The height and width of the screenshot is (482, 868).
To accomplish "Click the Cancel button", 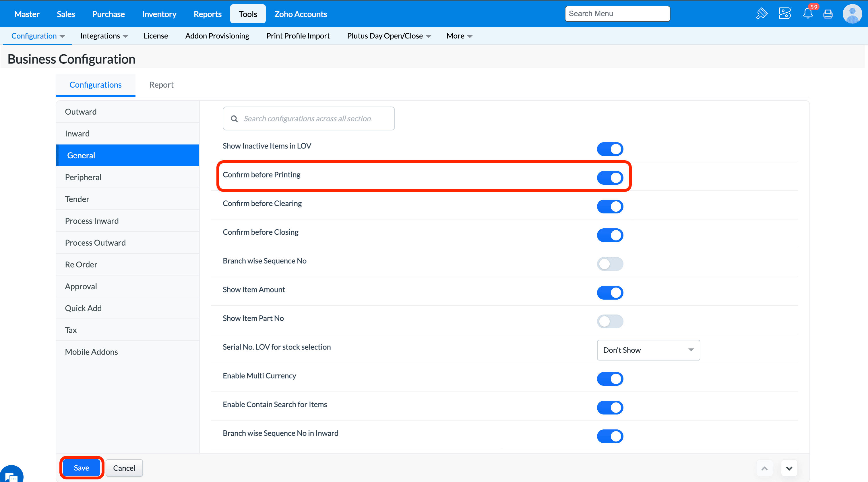I will click(x=124, y=468).
